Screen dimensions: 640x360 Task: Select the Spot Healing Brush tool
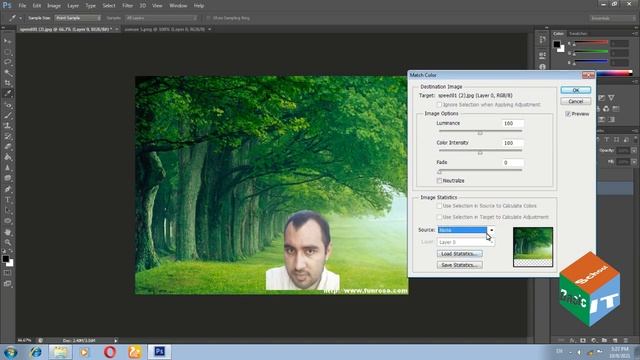tap(8, 105)
